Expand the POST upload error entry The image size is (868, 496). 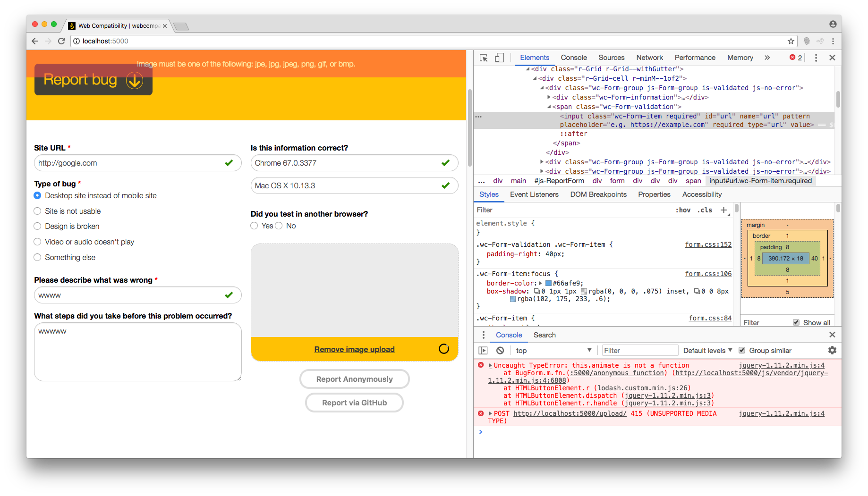pos(490,413)
